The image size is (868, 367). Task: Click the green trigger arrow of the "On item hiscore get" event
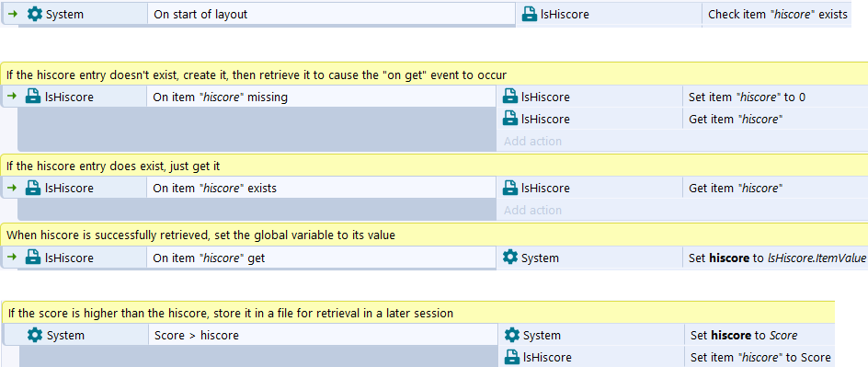pos(12,258)
